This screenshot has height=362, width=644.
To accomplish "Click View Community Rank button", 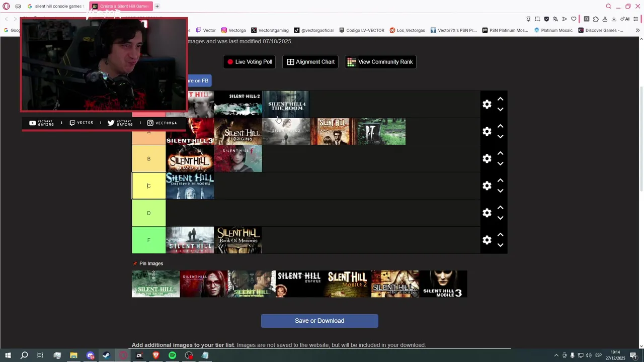I will click(x=380, y=62).
